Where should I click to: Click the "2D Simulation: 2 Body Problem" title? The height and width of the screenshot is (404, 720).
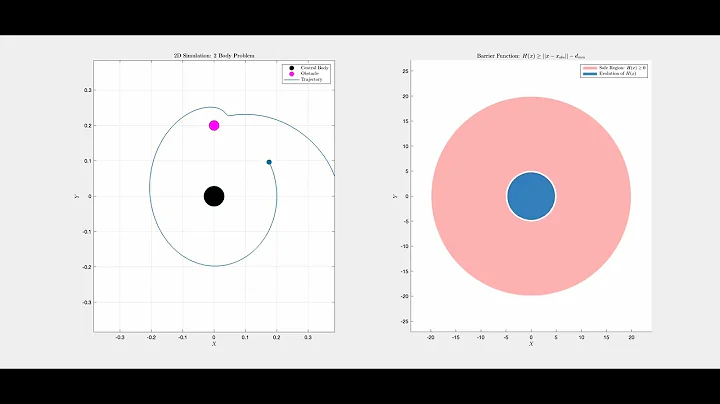pos(214,56)
